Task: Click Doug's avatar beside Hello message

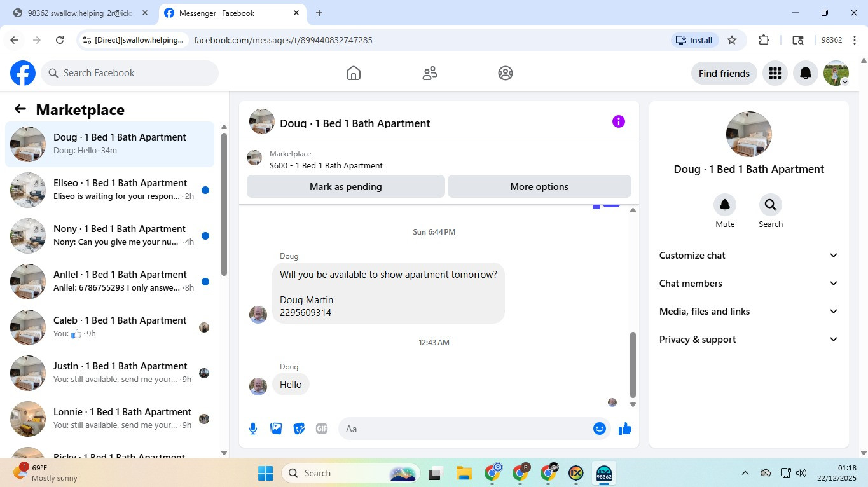Action: (x=258, y=387)
